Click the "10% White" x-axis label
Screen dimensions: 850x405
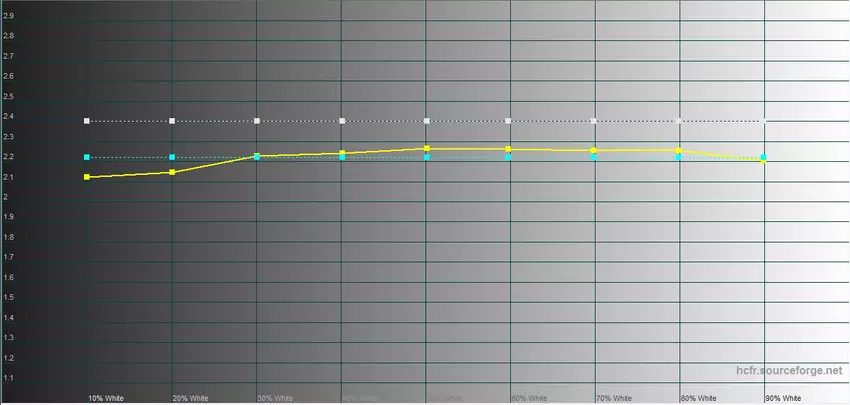[107, 397]
